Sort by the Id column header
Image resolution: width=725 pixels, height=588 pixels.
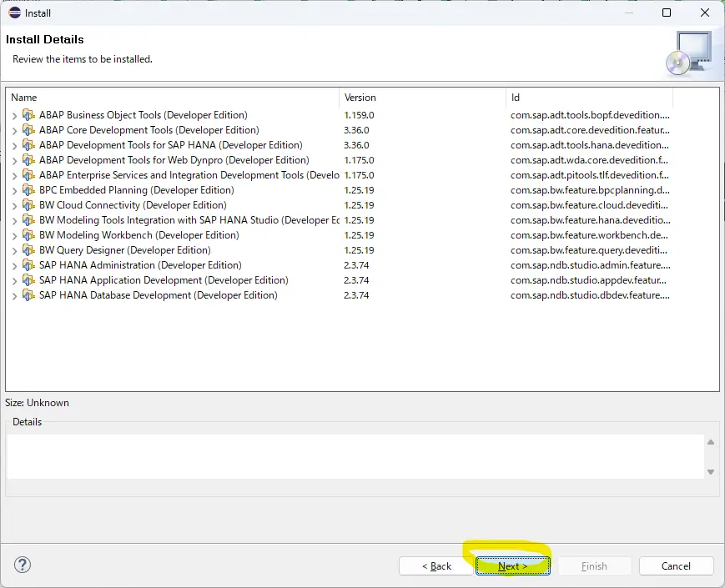point(590,98)
